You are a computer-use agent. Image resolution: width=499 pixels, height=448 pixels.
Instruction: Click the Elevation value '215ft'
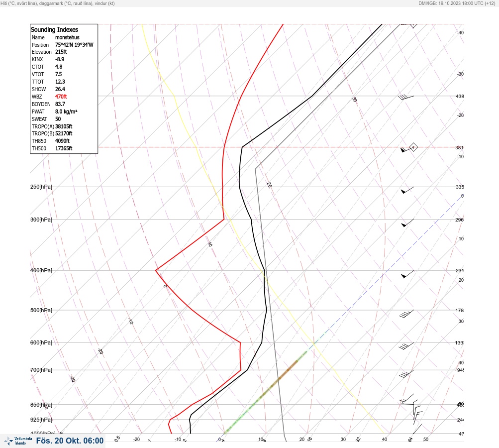[61, 52]
